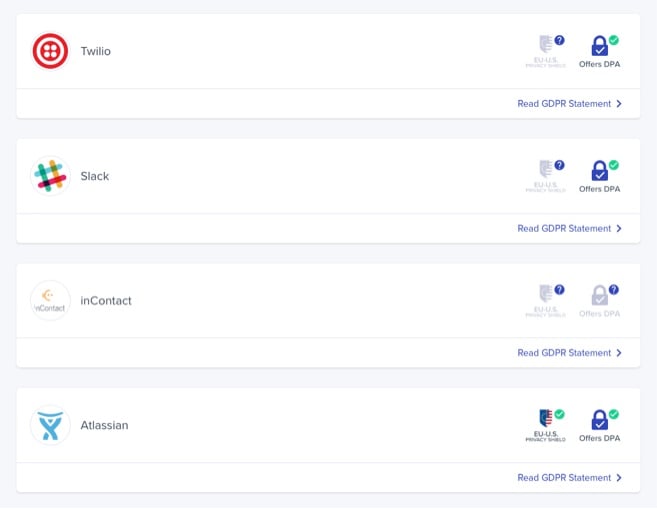Click Atlassian's Offers DPA lock icon
657x509 pixels.
click(600, 420)
